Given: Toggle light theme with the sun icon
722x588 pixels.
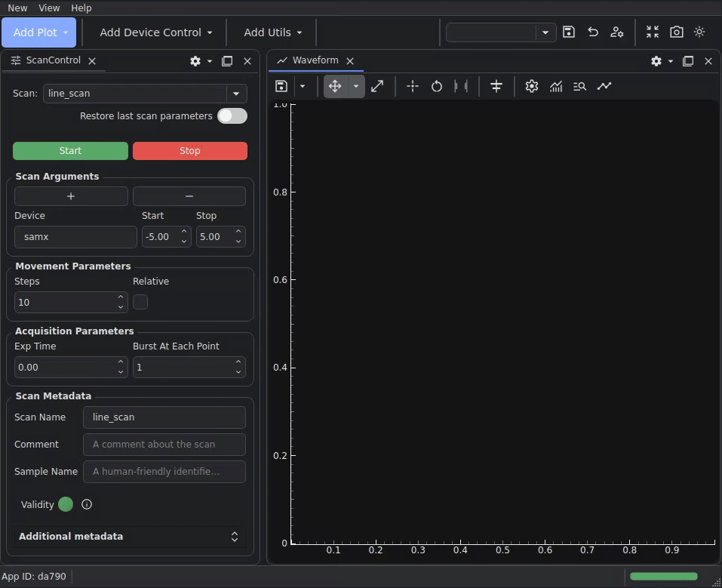Looking at the screenshot, I should point(699,32).
